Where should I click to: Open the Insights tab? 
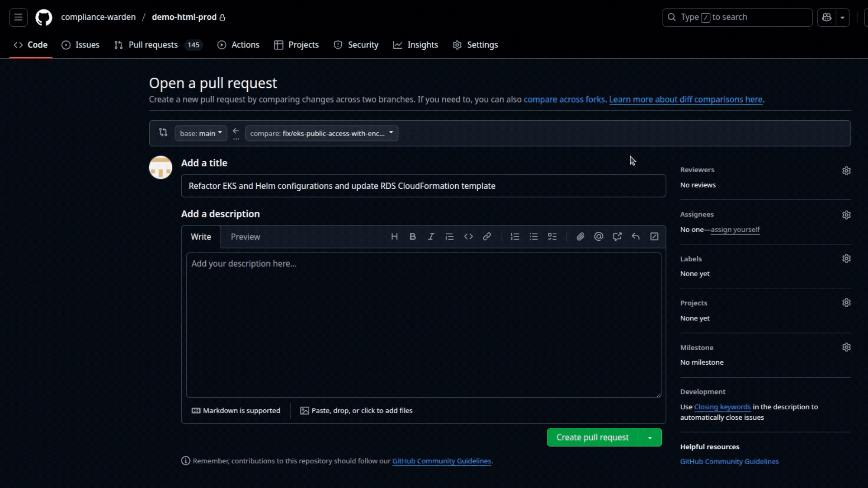(416, 45)
